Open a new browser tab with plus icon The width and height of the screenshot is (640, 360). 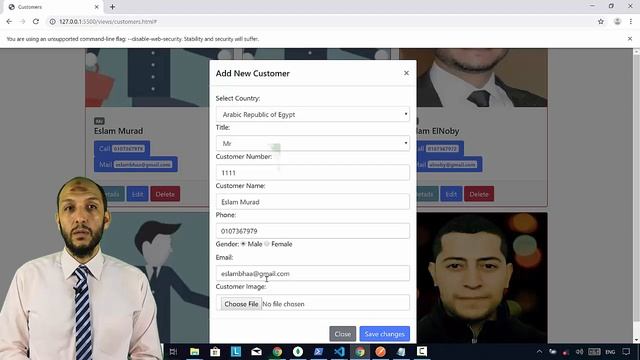coord(112,7)
